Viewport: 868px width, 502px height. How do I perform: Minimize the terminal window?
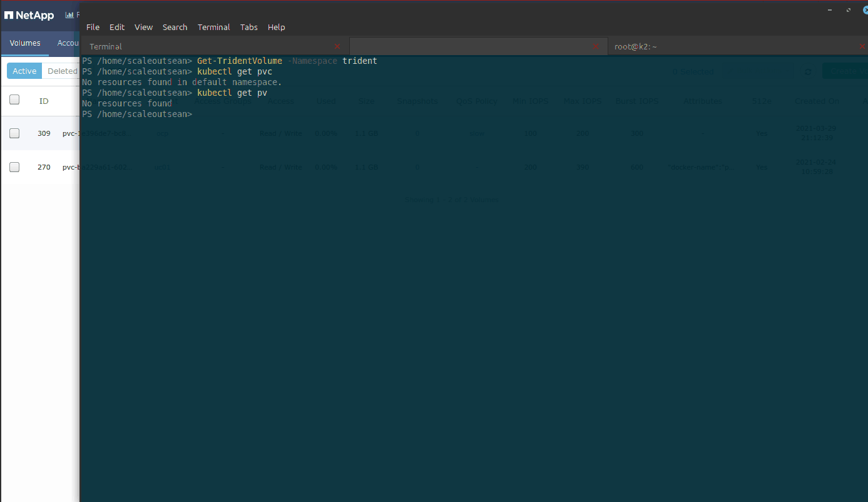830,10
